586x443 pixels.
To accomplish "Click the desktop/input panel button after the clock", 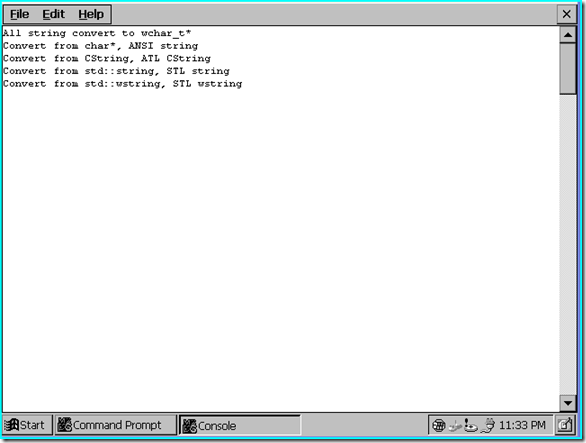I will coord(565,425).
